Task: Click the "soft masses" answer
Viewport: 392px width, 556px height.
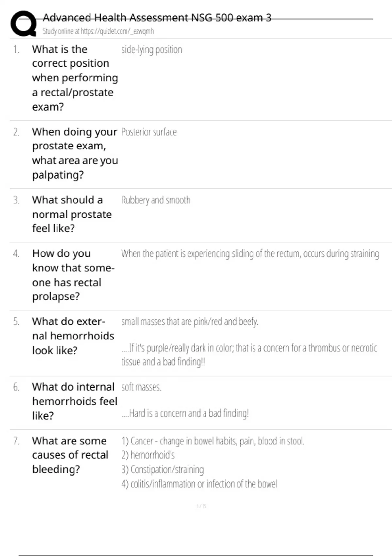Action: click(141, 387)
